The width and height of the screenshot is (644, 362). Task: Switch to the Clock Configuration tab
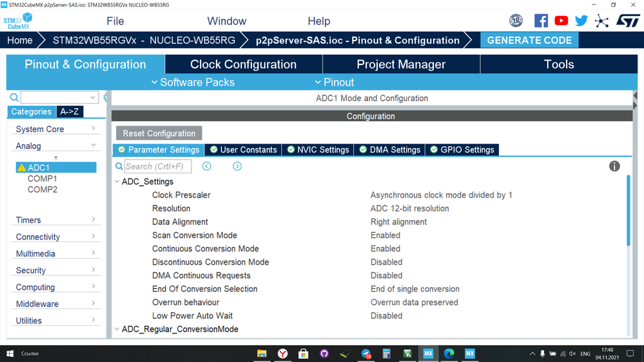pyautogui.click(x=243, y=64)
